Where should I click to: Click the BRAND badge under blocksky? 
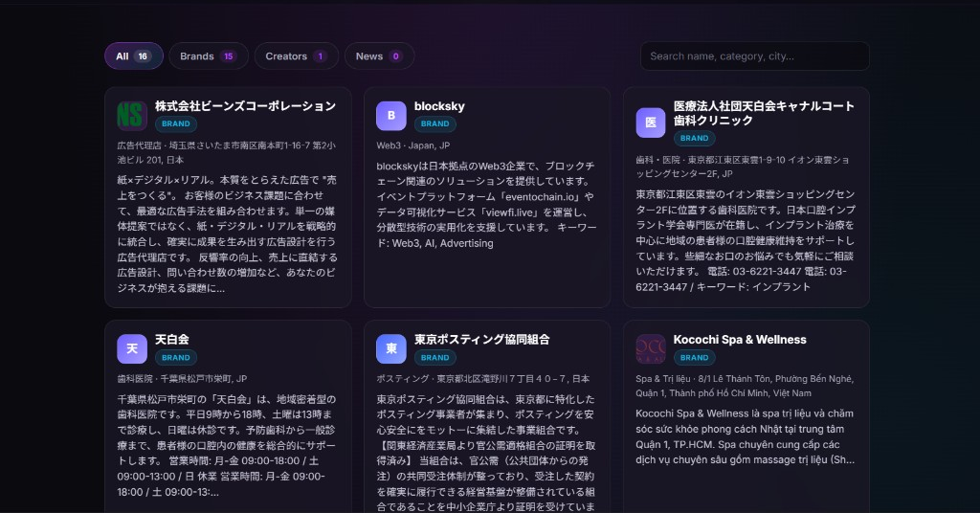coord(435,123)
